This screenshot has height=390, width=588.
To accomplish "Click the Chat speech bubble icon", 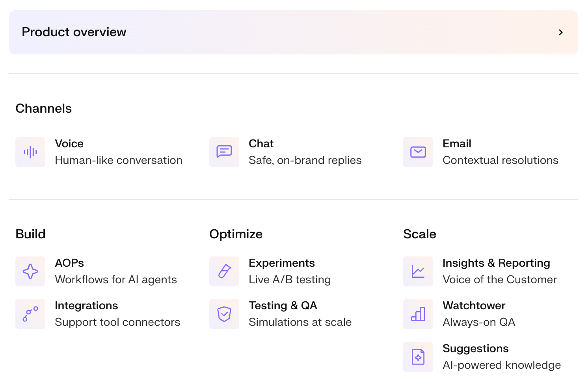I will coord(224,152).
